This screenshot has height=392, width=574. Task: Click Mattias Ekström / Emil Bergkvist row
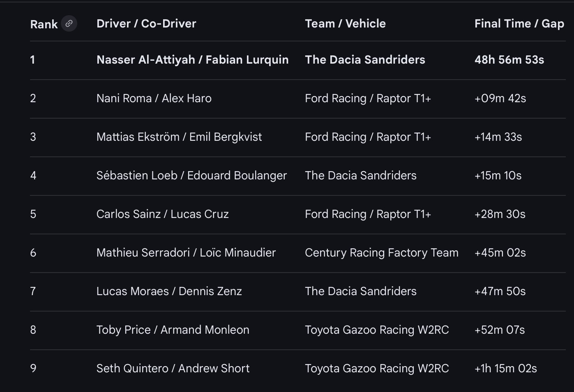coord(179,137)
